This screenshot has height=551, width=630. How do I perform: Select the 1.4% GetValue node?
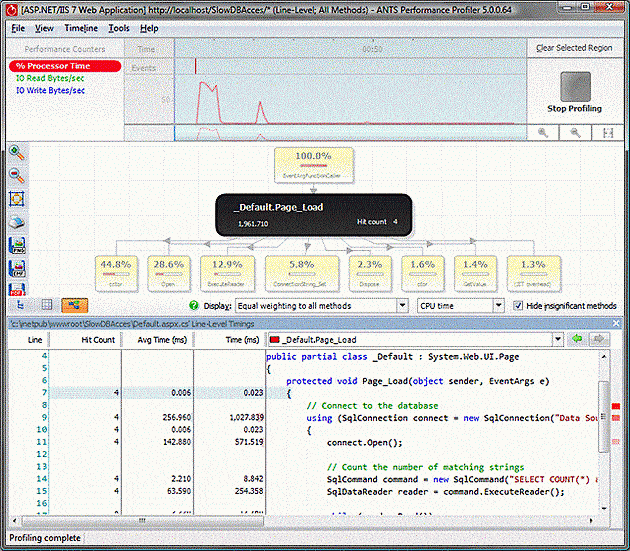click(475, 273)
